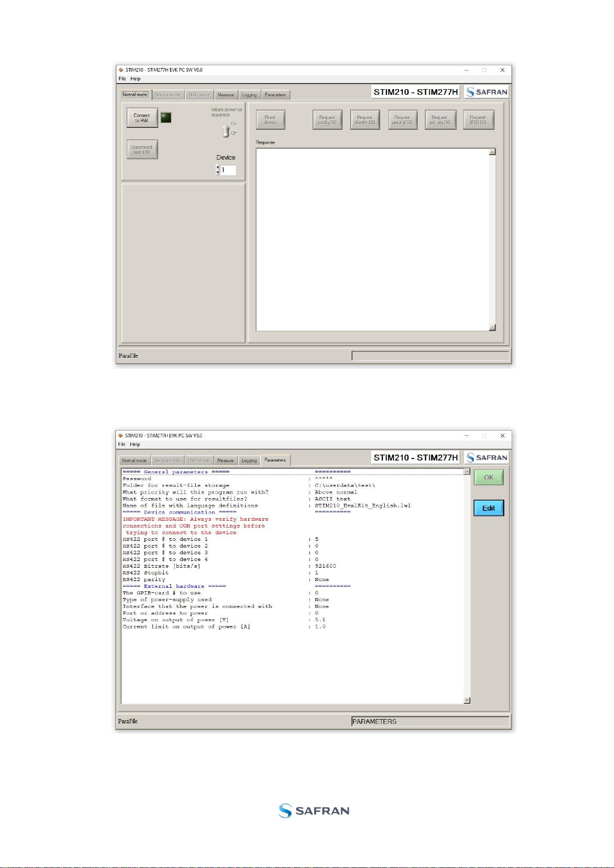
Task: Click the Safran logo in the Response-box window
Action: pos(487,92)
